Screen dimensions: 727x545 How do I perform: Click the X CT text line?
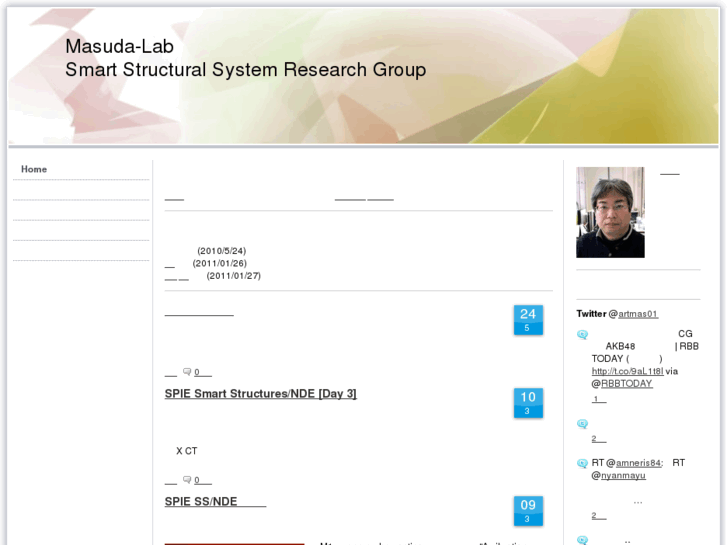[187, 451]
